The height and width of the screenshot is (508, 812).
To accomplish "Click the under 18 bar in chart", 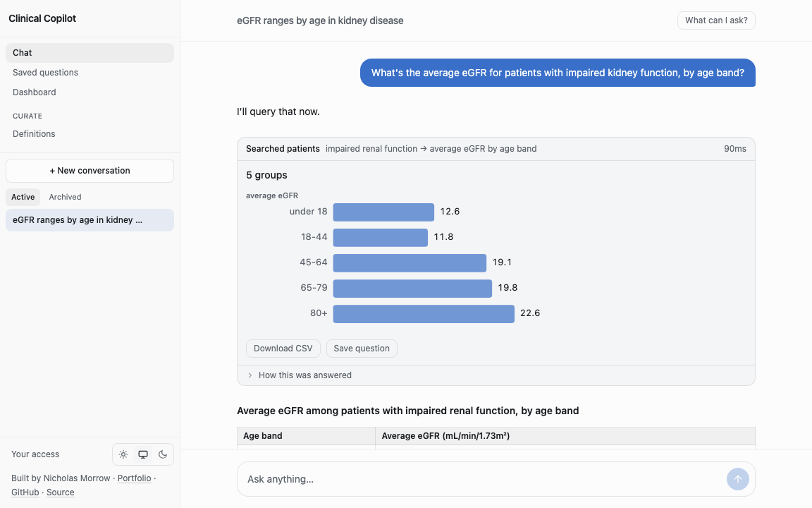I will pyautogui.click(x=383, y=212).
